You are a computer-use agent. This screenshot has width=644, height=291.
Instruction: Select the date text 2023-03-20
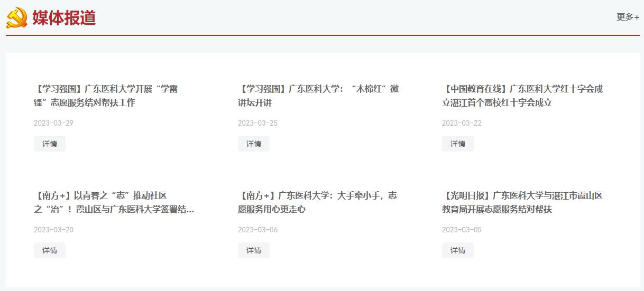(x=53, y=230)
